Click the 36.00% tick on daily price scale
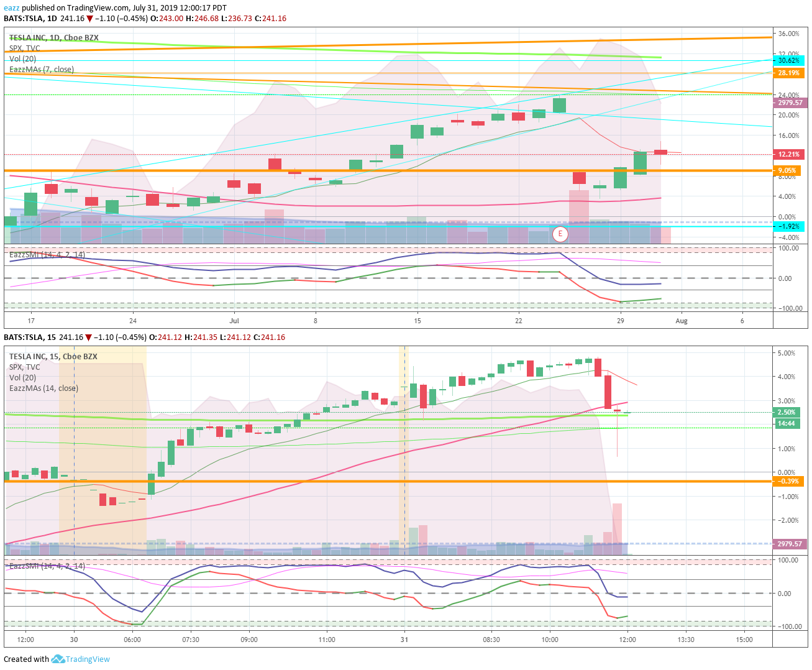812x670 pixels. point(789,34)
